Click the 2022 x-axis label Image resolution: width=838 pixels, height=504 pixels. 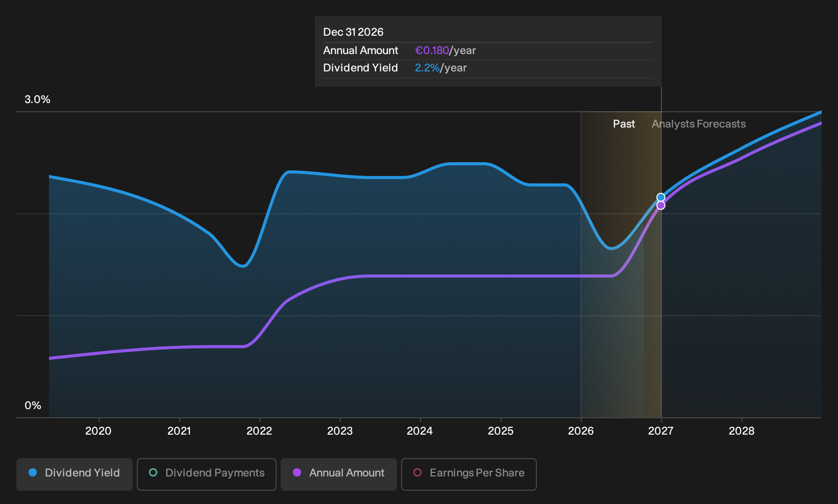259,431
